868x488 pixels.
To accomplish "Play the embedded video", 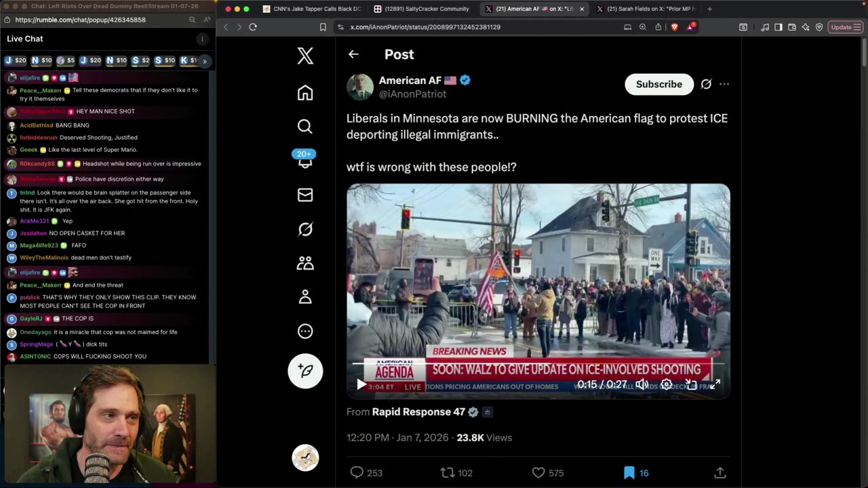I will 361,384.
